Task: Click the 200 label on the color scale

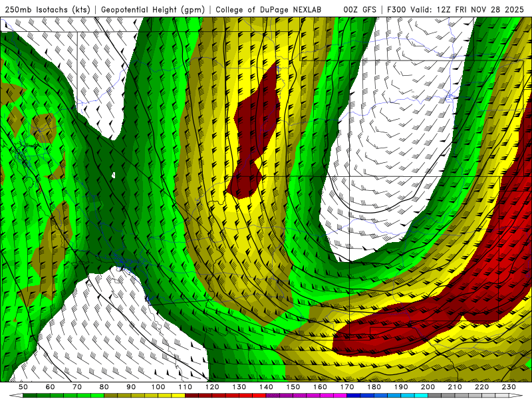Action: [428, 387]
